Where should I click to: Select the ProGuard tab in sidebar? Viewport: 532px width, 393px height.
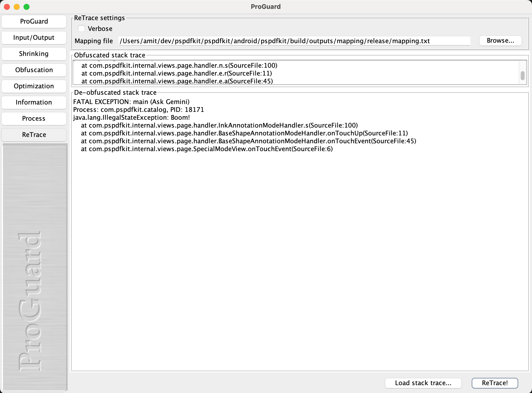pos(34,22)
